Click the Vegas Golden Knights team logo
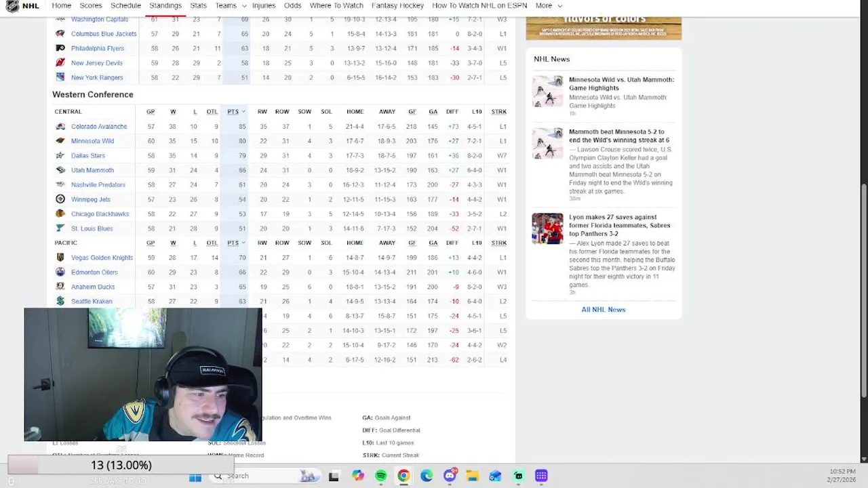Screen dimensions: 868x488 [60, 258]
